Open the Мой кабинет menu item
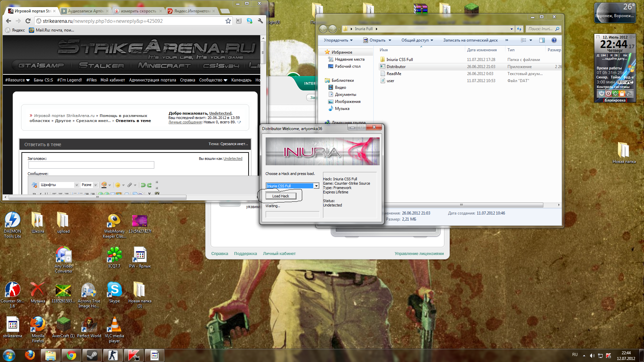 [x=113, y=80]
